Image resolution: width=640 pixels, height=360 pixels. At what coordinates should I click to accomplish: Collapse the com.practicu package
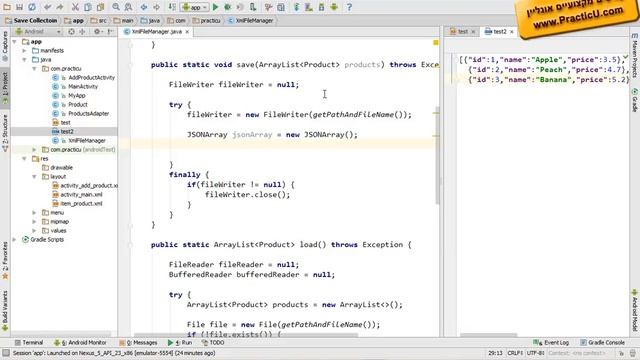[34, 69]
